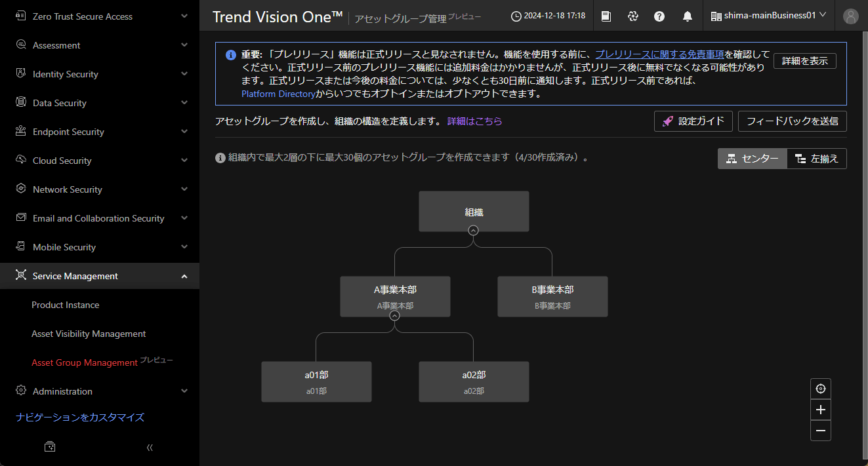868x466 pixels.
Task: Expand the Endpoint Security chevron
Action: (x=184, y=132)
